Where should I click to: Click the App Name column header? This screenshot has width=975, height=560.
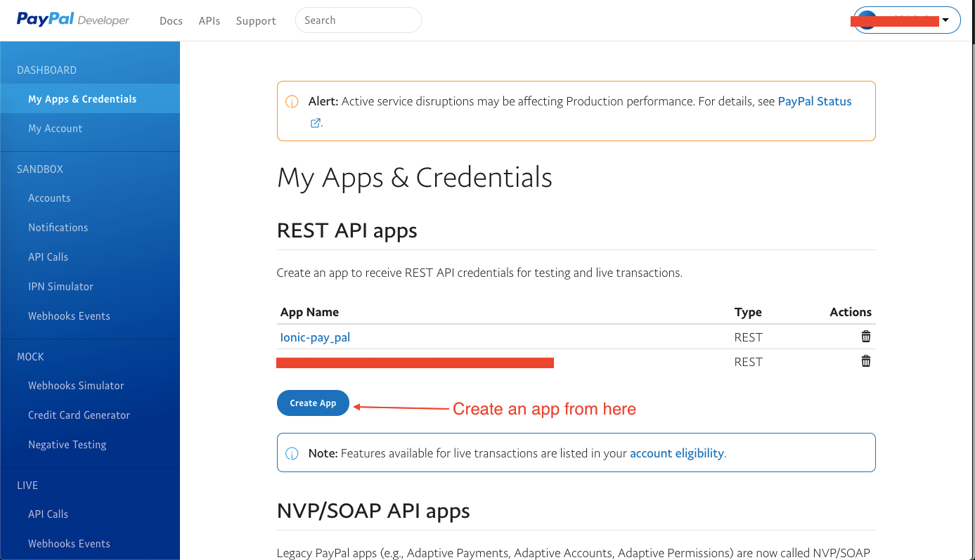pos(309,312)
